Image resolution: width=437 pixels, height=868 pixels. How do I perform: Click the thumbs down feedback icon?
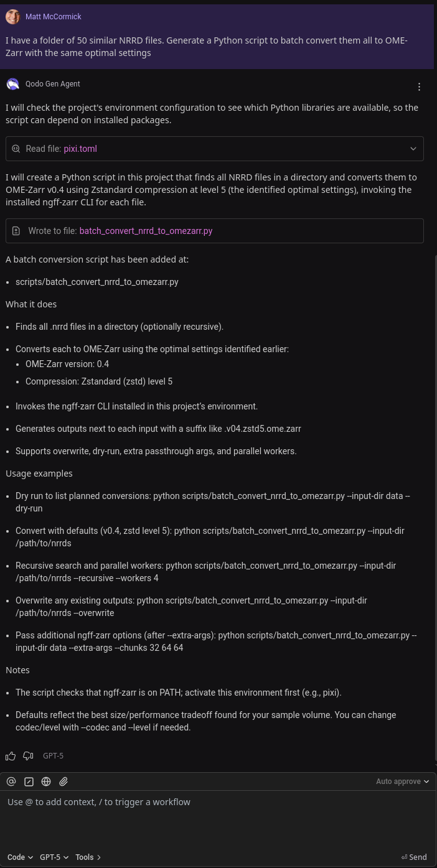click(x=28, y=756)
